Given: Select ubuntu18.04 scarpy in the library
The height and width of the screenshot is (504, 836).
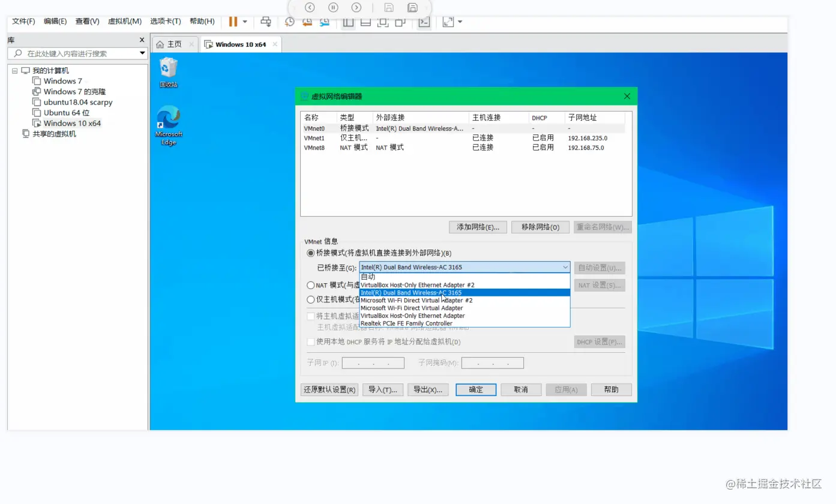Looking at the screenshot, I should click(x=78, y=103).
